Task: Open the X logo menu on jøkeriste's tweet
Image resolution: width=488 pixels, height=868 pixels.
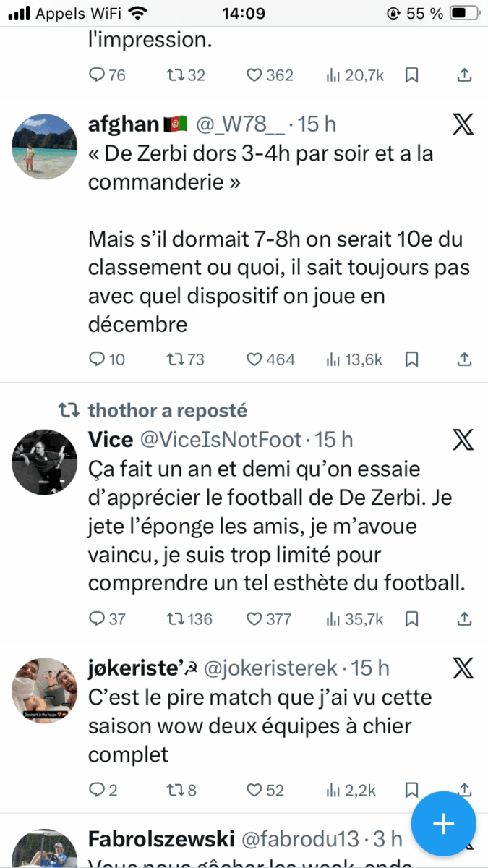Action: (463, 668)
